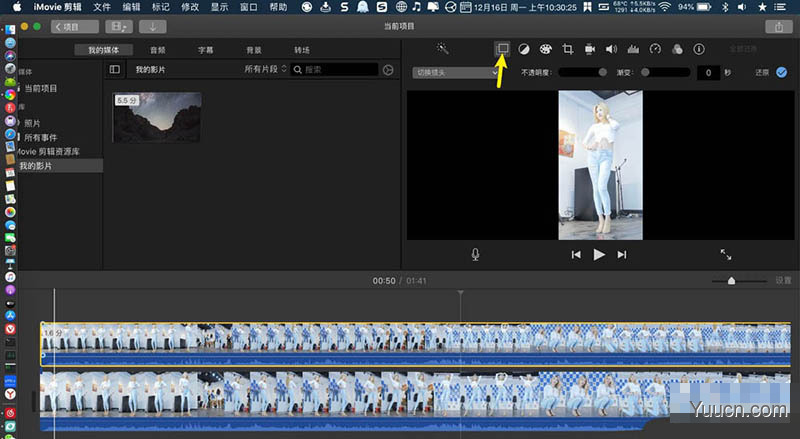Screen dimensions: 800x439
Task: Open the 修改 menu
Action: (x=190, y=7)
